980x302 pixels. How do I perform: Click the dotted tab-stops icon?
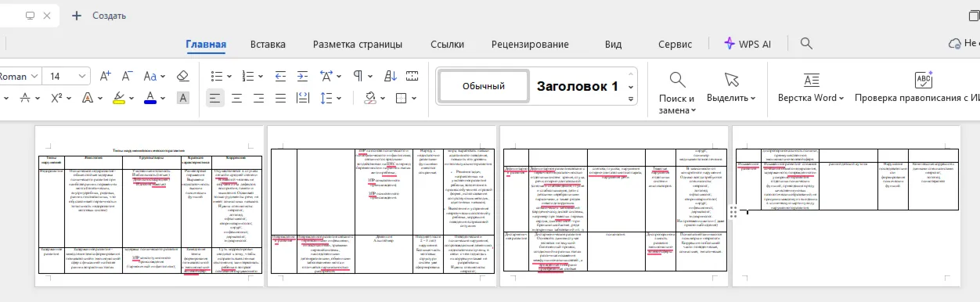click(413, 76)
